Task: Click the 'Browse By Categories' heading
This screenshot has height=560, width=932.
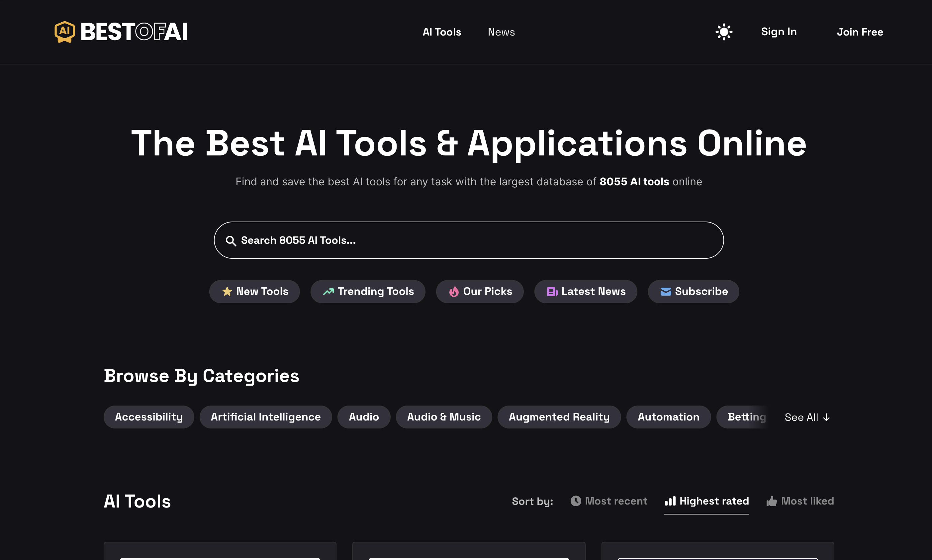Action: (202, 376)
